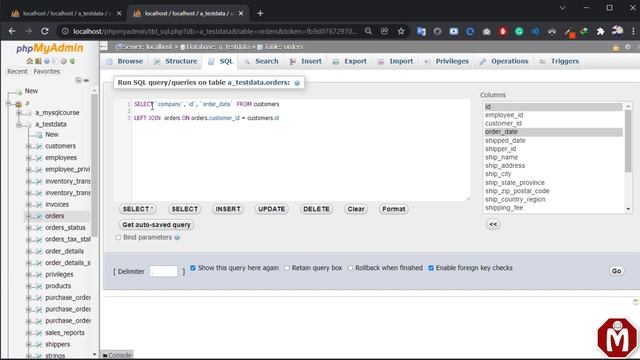Open the Operations tab
Screen dimensions: 640x360
tap(504, 61)
